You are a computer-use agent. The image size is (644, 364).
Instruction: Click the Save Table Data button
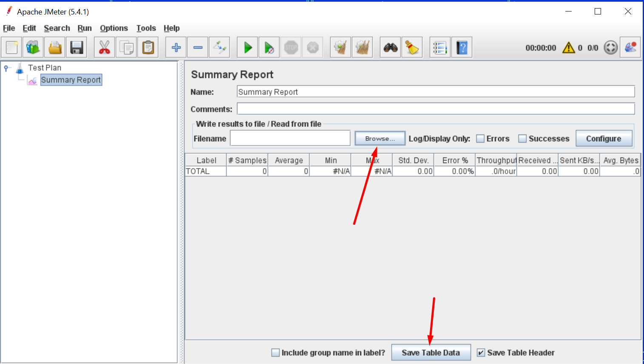[x=431, y=353]
